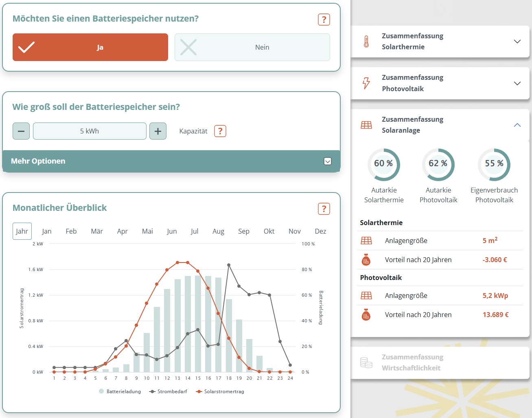Image resolution: width=532 pixels, height=418 pixels.
Task: Click the coins icon for Wirtschaftlichkeit
Action: pyautogui.click(x=366, y=362)
